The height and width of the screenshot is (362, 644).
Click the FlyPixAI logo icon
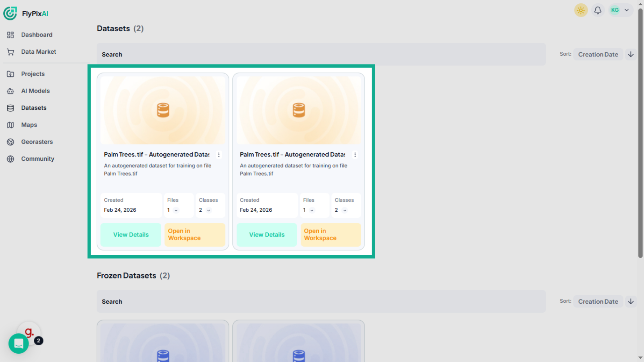tap(10, 13)
